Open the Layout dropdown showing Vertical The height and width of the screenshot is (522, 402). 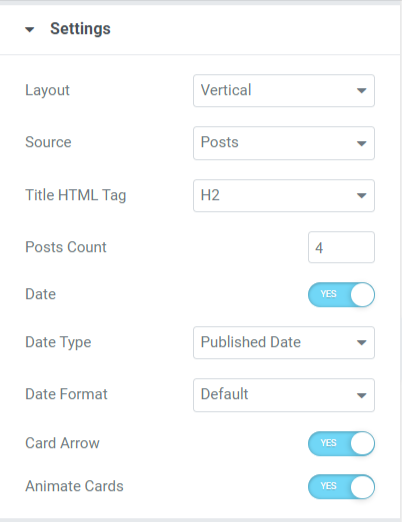point(284,91)
